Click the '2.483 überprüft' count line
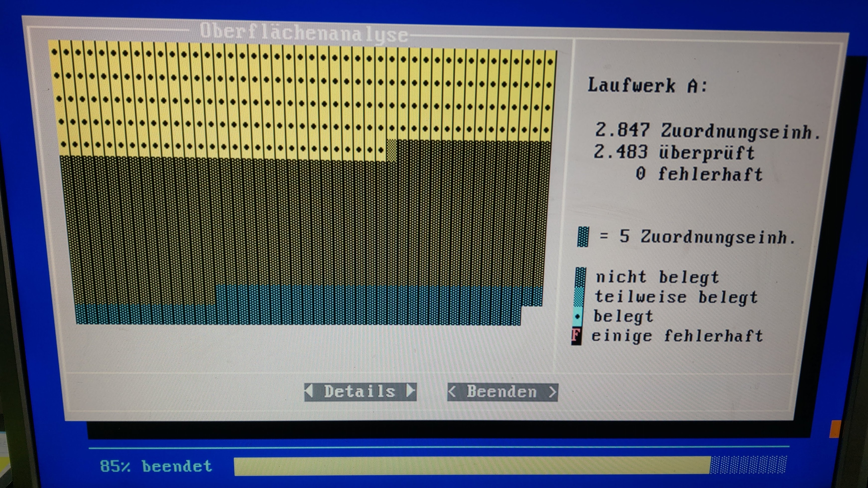Image resolution: width=868 pixels, height=488 pixels. coord(674,152)
